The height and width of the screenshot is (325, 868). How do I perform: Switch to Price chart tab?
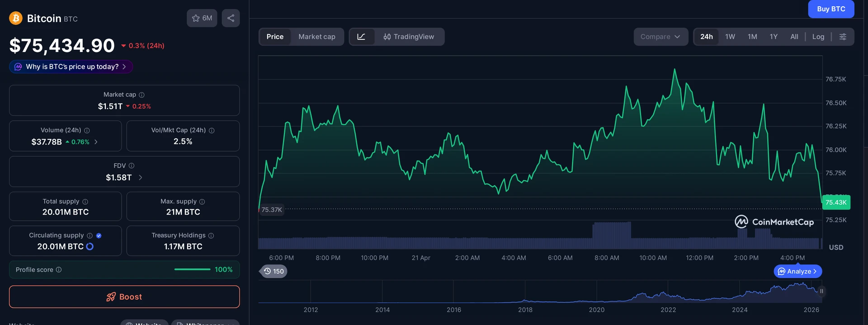275,37
